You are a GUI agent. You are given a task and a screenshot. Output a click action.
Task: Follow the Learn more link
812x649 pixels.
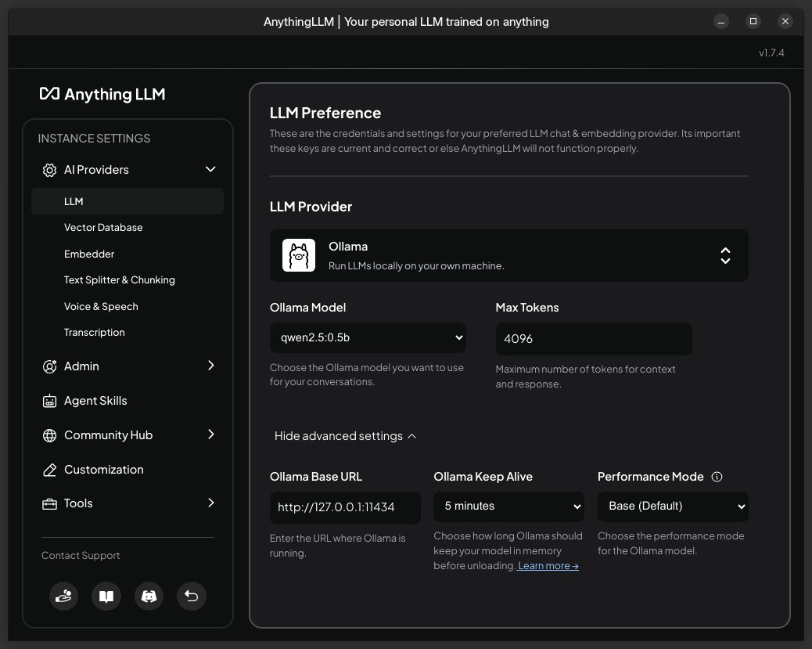click(548, 566)
